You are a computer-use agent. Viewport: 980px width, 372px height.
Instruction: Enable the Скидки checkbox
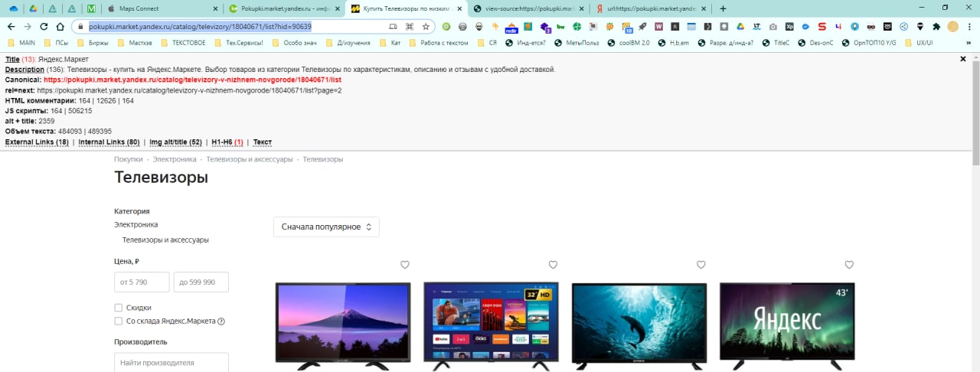coord(118,308)
